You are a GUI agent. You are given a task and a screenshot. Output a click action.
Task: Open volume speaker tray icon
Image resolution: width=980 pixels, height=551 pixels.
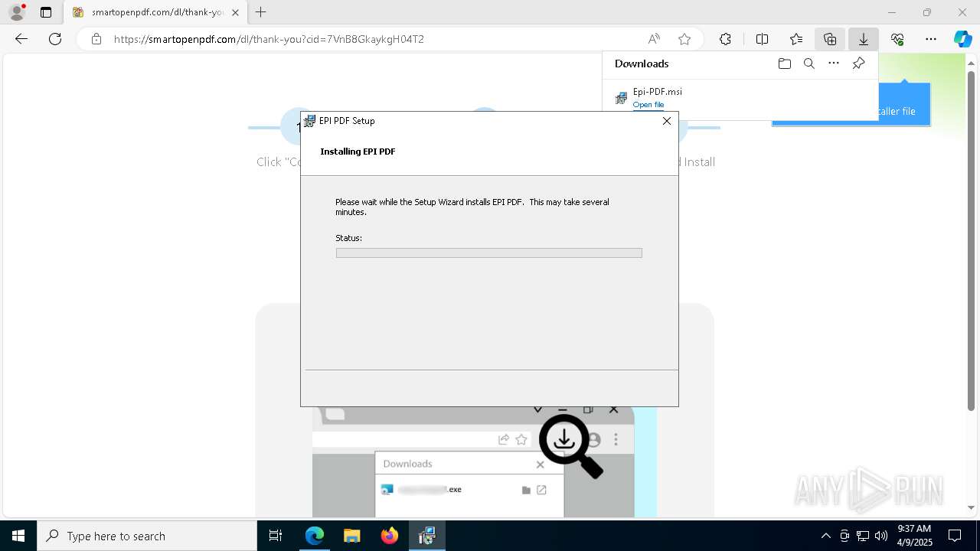[x=881, y=536]
